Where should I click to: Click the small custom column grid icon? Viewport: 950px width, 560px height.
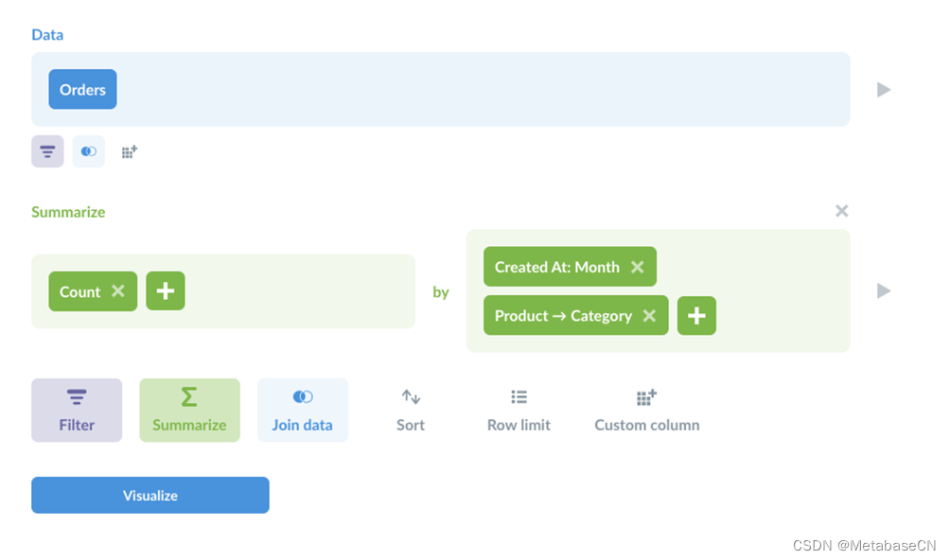click(x=129, y=151)
